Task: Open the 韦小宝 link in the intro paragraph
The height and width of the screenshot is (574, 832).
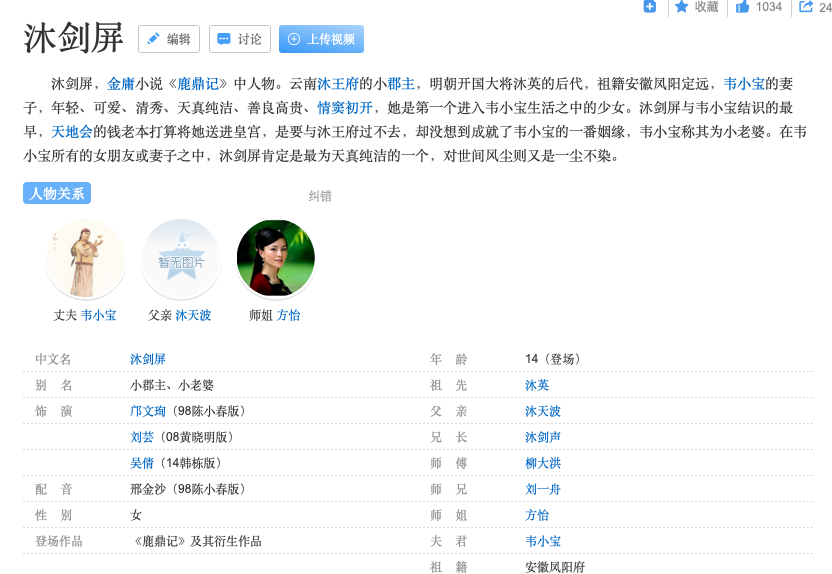Action: (744, 84)
